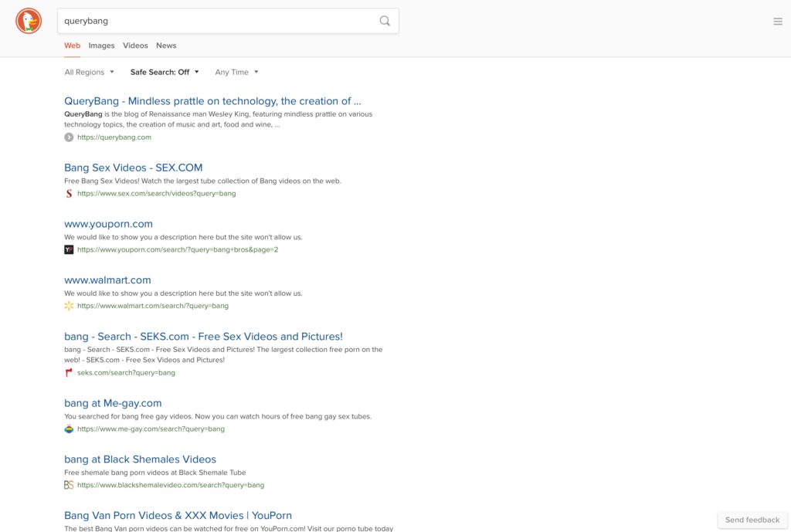Viewport: 791px width, 532px height.
Task: Click the querybang.com favicon icon
Action: [x=69, y=137]
